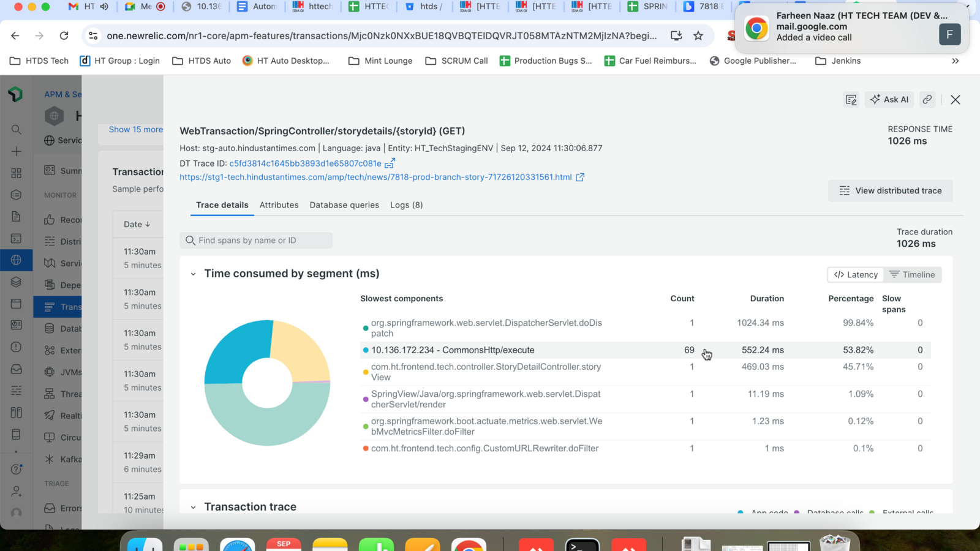Reload the page with refresh icon
980x551 pixels.
tap(64, 36)
